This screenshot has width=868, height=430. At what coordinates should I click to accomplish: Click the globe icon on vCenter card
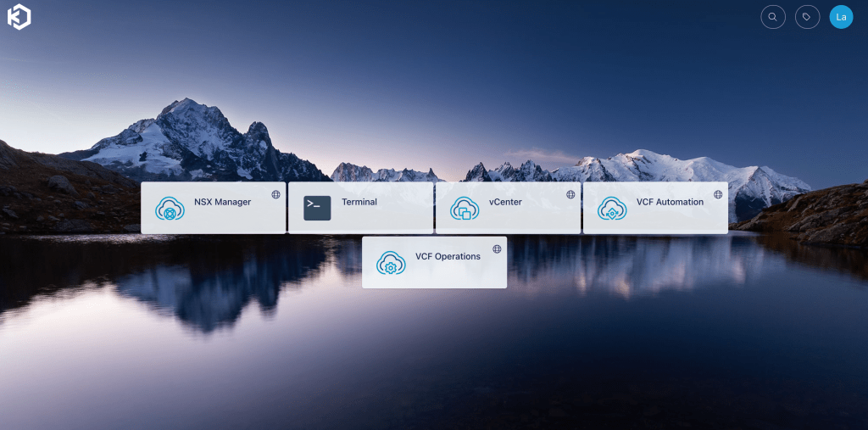(x=570, y=194)
